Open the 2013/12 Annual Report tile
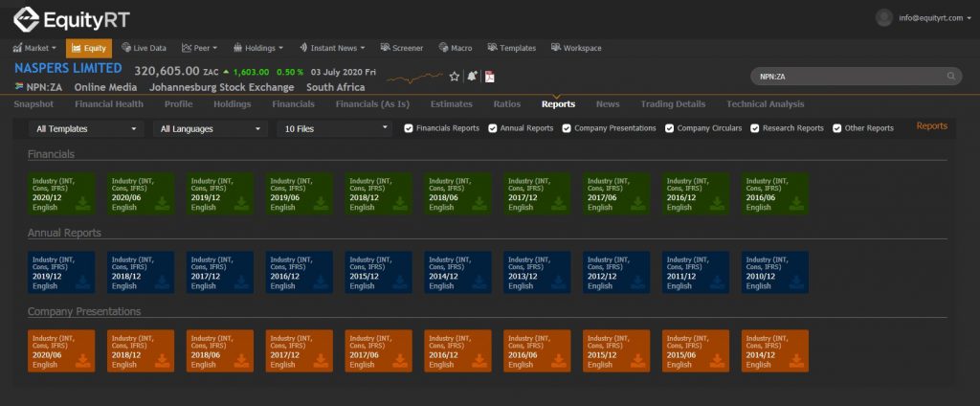Viewport: 980px width, 406px height. click(x=538, y=273)
